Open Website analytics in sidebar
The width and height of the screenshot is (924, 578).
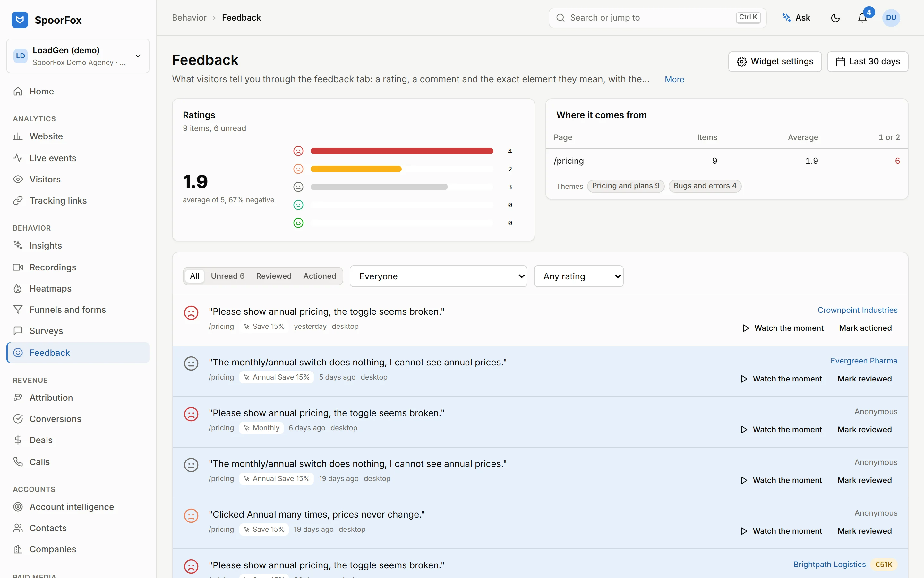(78, 136)
